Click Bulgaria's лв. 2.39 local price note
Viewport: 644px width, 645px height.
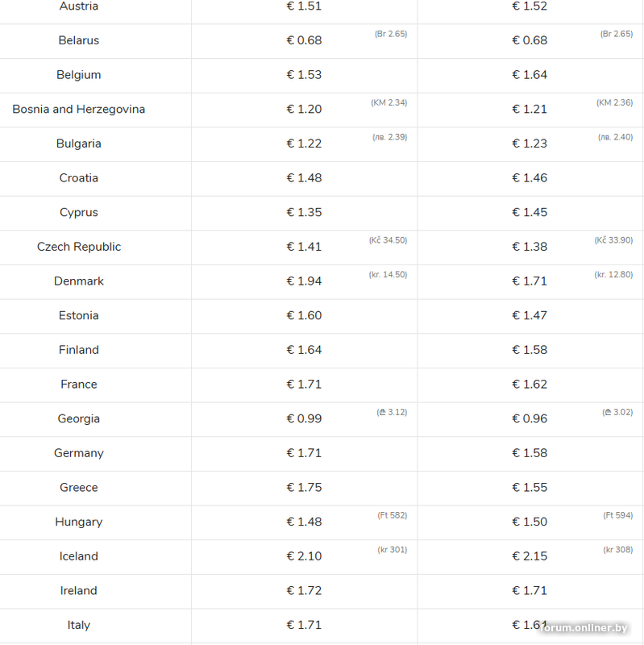pyautogui.click(x=389, y=137)
